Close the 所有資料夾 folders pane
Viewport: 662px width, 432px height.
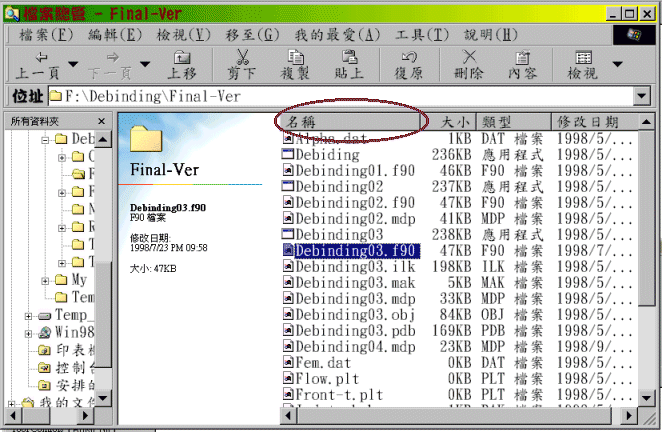(x=103, y=121)
